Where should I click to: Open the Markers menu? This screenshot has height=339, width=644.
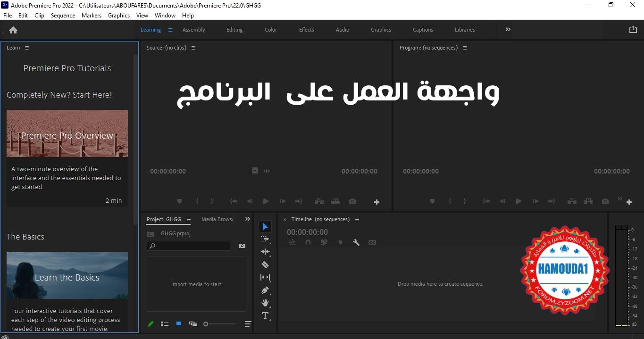[x=92, y=15]
